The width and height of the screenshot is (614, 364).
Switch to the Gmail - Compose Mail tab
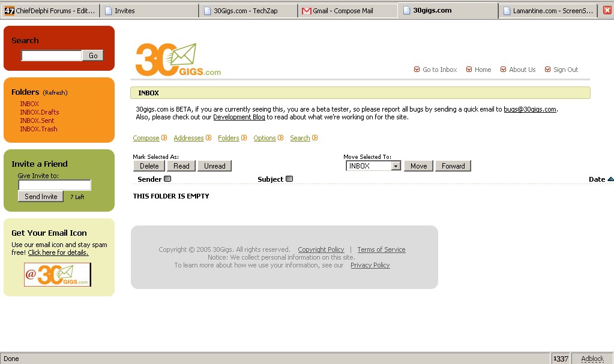pyautogui.click(x=348, y=11)
